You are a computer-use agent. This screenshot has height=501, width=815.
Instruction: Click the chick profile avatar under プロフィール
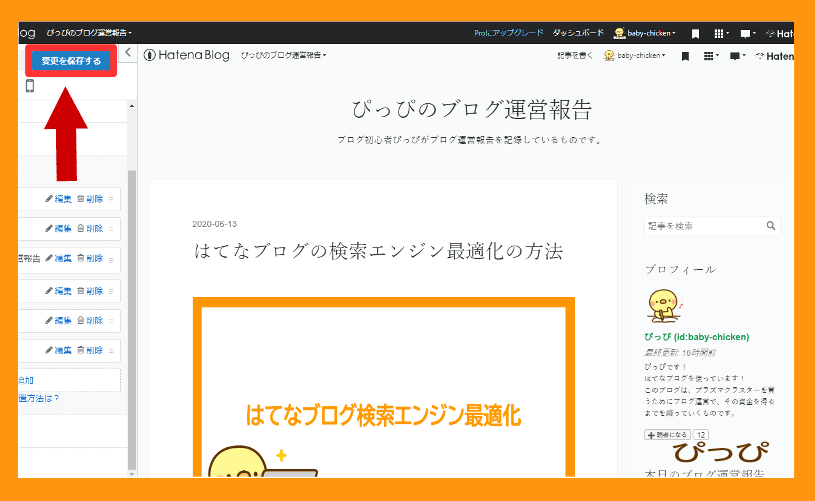[664, 306]
